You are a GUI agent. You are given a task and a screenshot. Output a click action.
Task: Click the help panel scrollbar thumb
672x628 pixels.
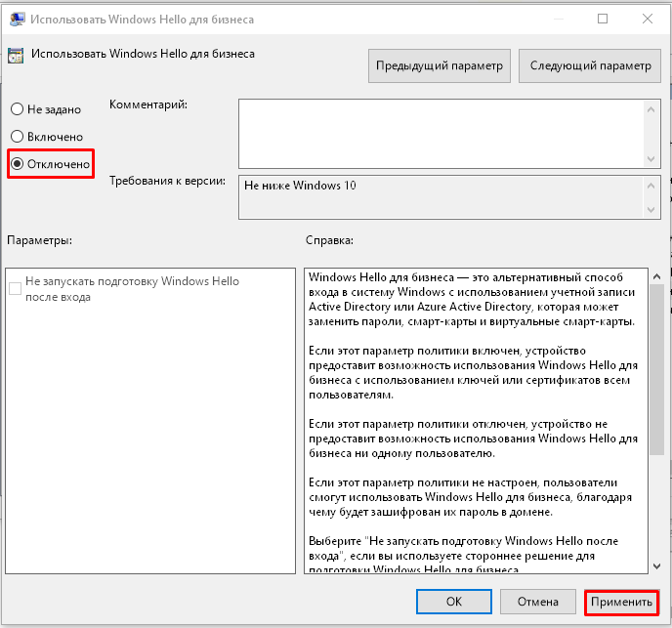click(x=656, y=369)
